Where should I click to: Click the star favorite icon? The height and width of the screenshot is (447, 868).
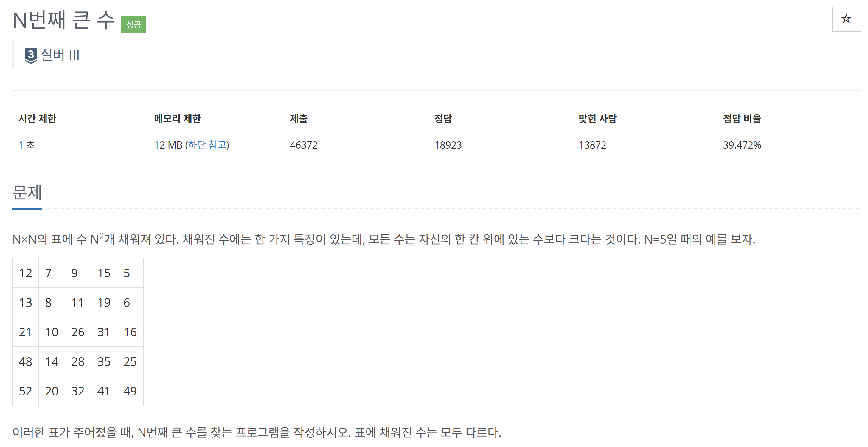click(846, 19)
